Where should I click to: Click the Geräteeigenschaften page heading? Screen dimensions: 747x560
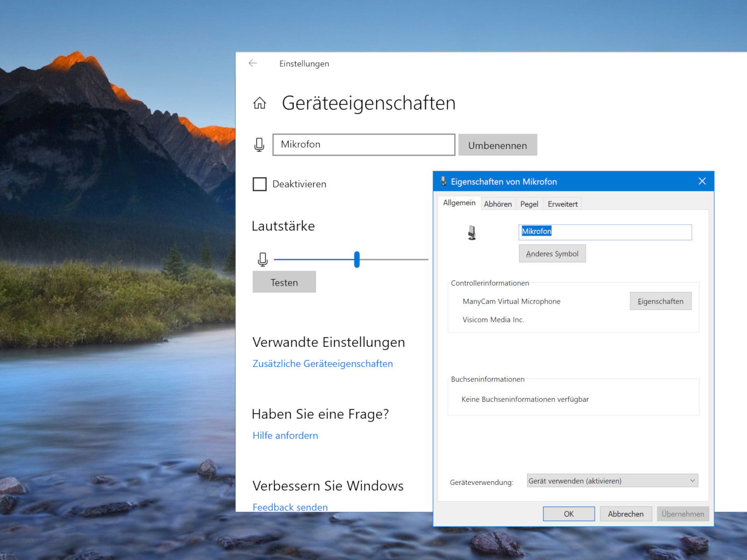point(368,103)
